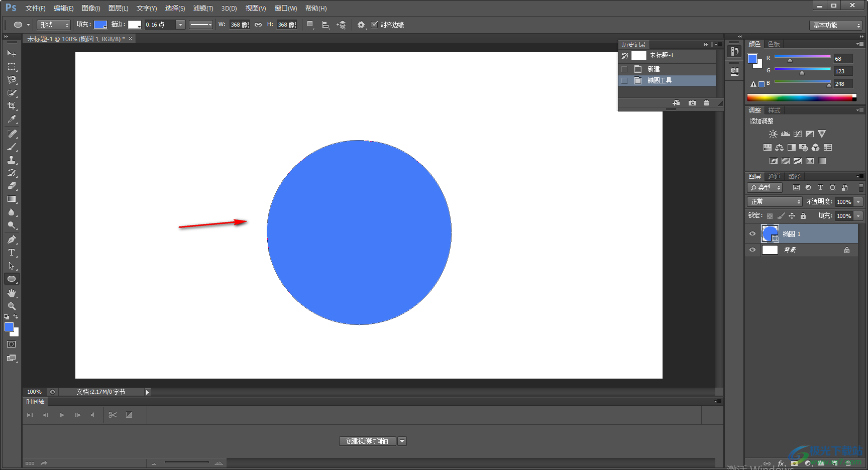868x470 pixels.
Task: Open the 类型 layer filter dropdown
Action: pos(765,187)
